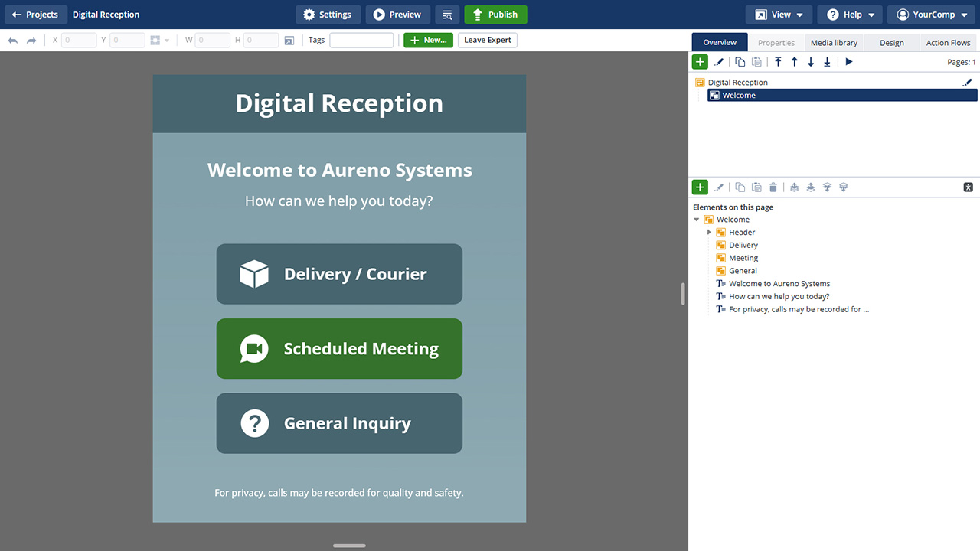Switch to the Design tab
980x551 pixels.
pos(891,42)
